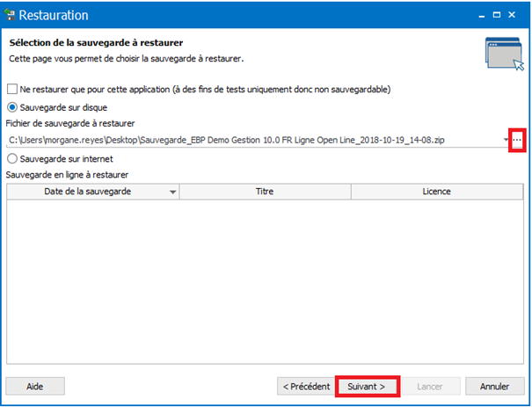Click the wizard windows illustration icon

pos(505,54)
